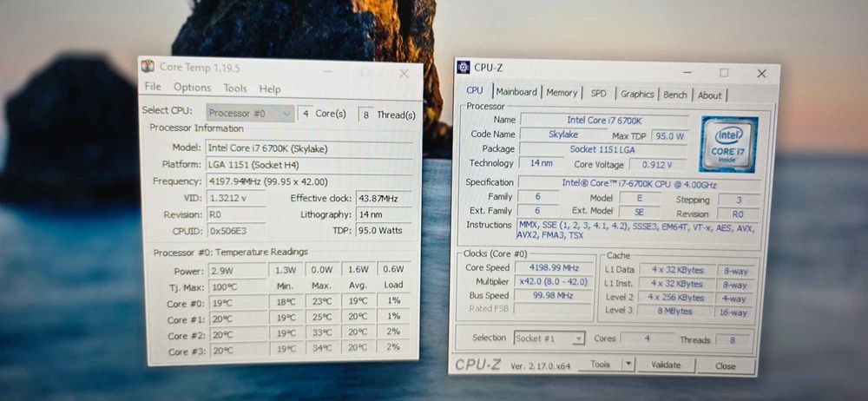Click the Multiplier value x42.0
Screen dimensions: 868x401
(x=553, y=281)
